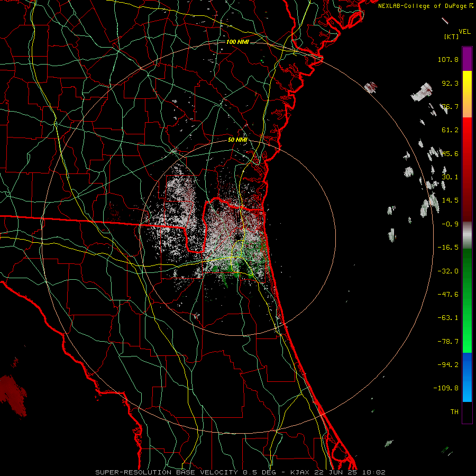
Task: Click the 30.1 legend value
Action: click(x=450, y=177)
